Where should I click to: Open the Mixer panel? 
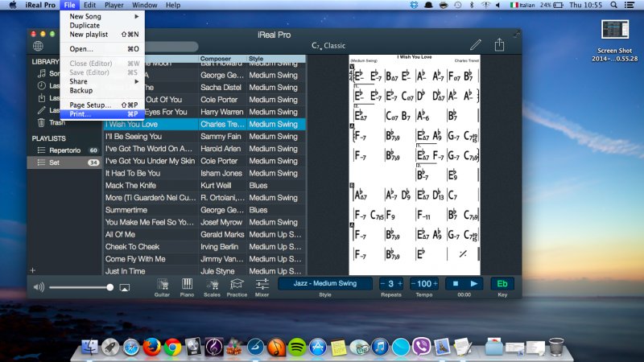262,287
